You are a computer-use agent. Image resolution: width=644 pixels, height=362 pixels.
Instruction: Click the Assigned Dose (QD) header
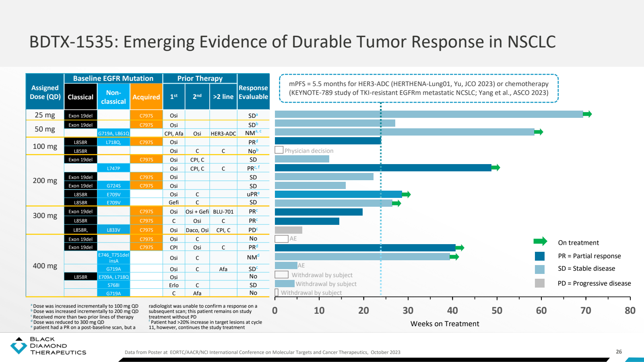(45, 92)
